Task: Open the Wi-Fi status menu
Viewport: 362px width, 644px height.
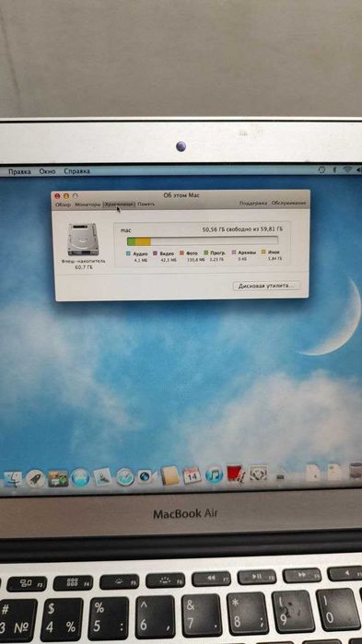Action: [x=348, y=170]
